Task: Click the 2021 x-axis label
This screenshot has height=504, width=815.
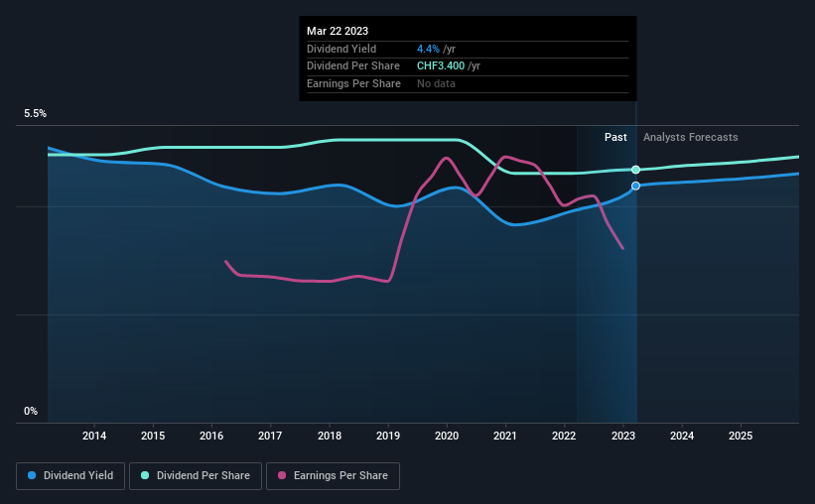Action: 505,436
